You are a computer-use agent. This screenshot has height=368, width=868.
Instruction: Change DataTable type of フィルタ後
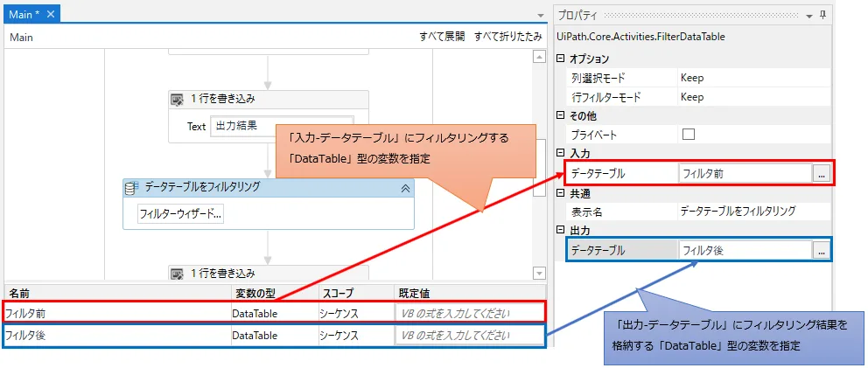tap(275, 336)
